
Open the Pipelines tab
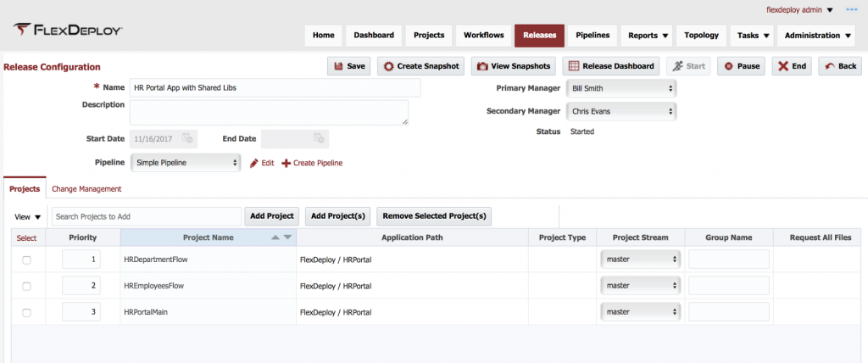coord(593,36)
